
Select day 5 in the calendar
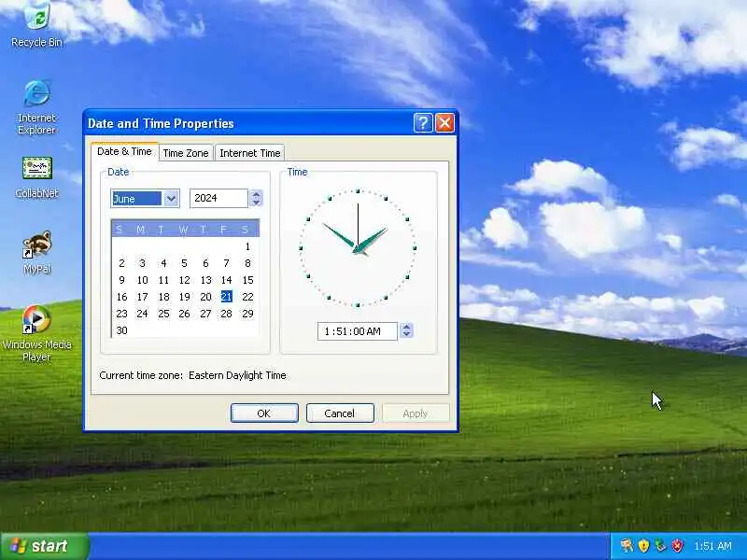184,263
